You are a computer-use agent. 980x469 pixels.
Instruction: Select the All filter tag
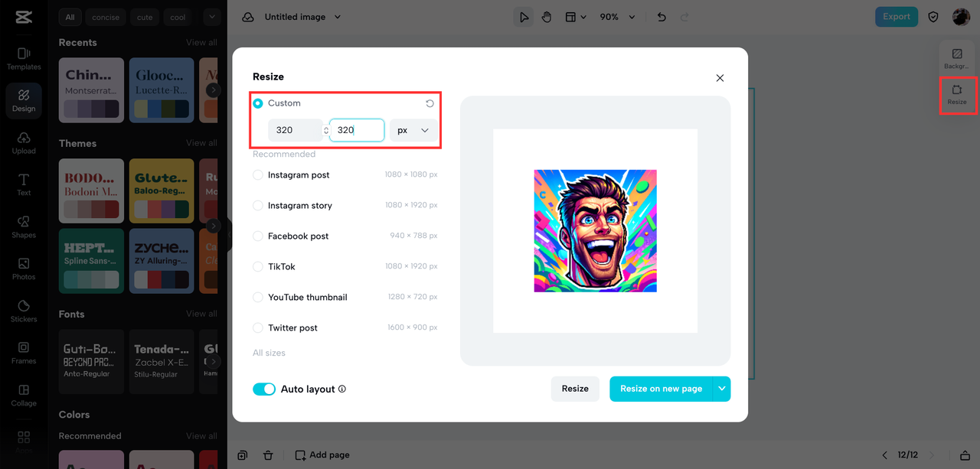pyautogui.click(x=70, y=17)
